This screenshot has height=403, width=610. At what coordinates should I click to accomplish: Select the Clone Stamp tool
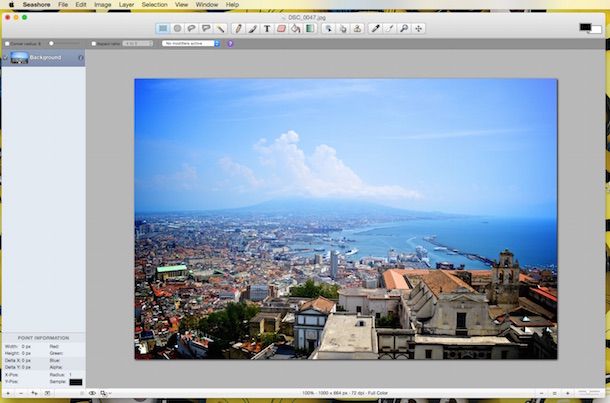(357, 28)
